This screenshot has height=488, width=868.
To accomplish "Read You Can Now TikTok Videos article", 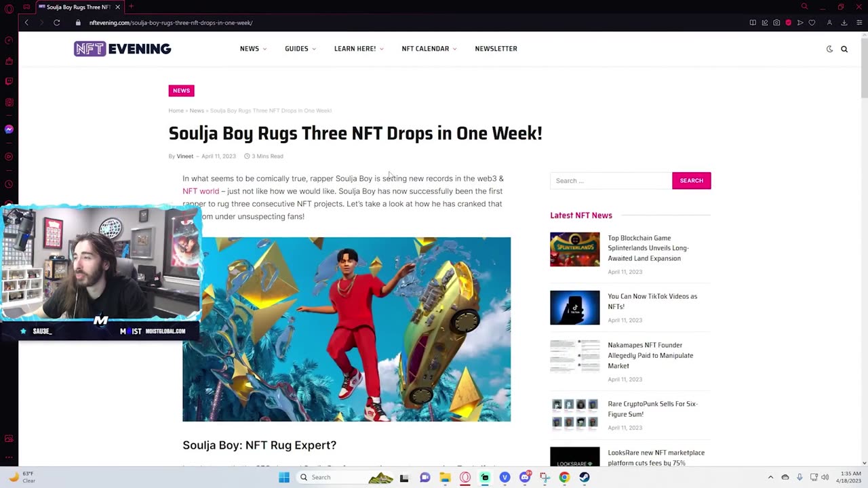I will pyautogui.click(x=652, y=301).
